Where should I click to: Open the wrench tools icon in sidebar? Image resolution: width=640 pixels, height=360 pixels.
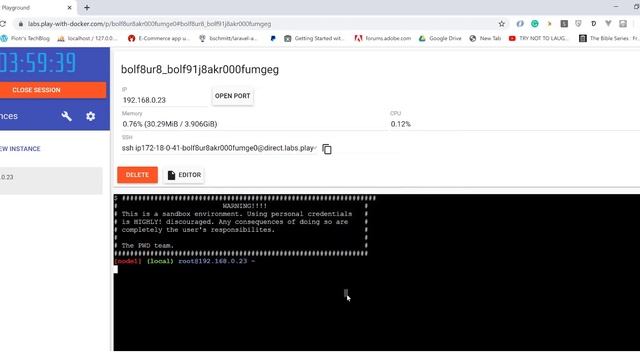tap(67, 116)
